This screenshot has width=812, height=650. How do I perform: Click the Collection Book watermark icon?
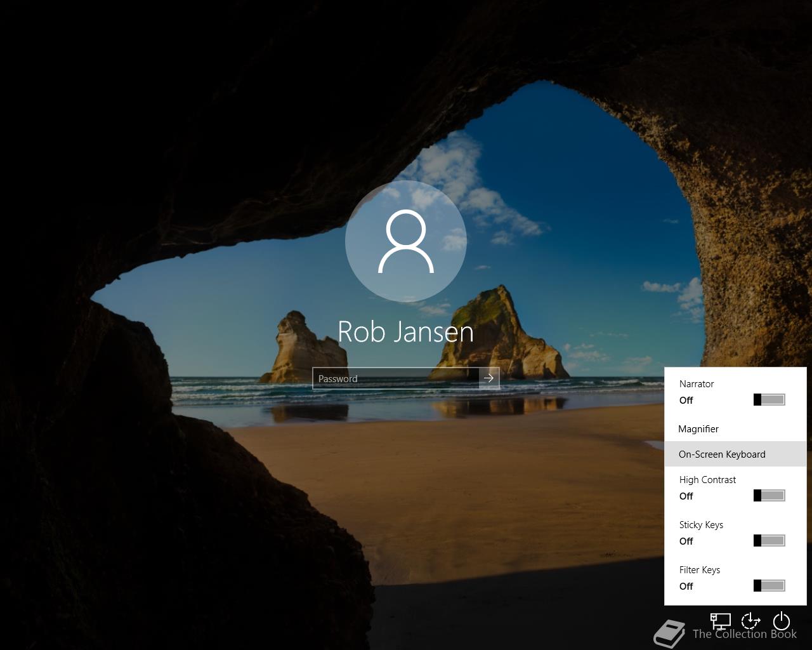(670, 633)
